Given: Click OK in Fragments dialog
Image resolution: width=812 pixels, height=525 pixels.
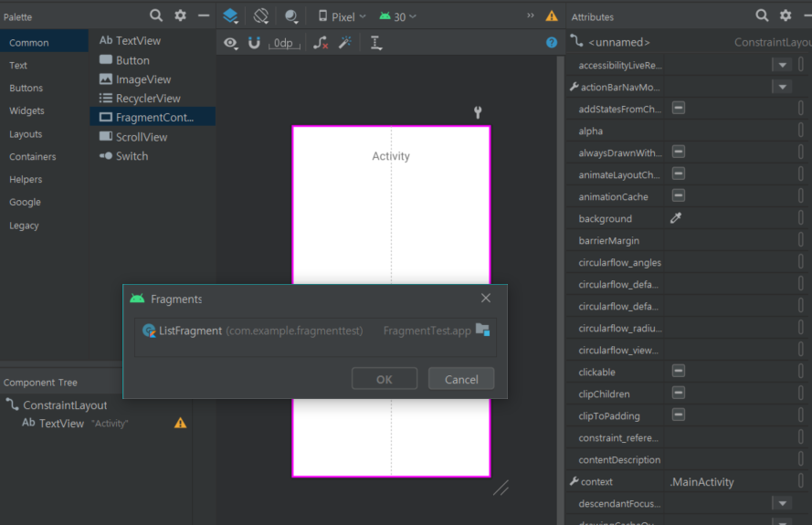Looking at the screenshot, I should (x=385, y=379).
